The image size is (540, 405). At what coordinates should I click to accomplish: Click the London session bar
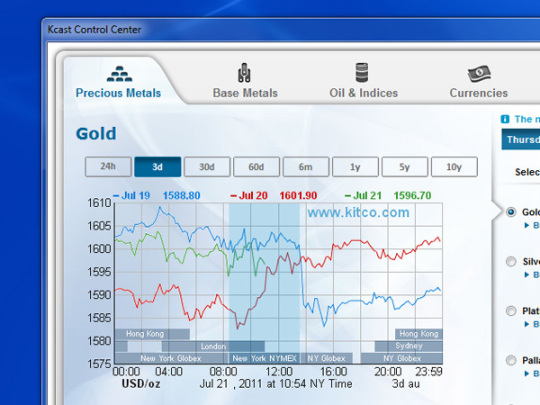213,346
